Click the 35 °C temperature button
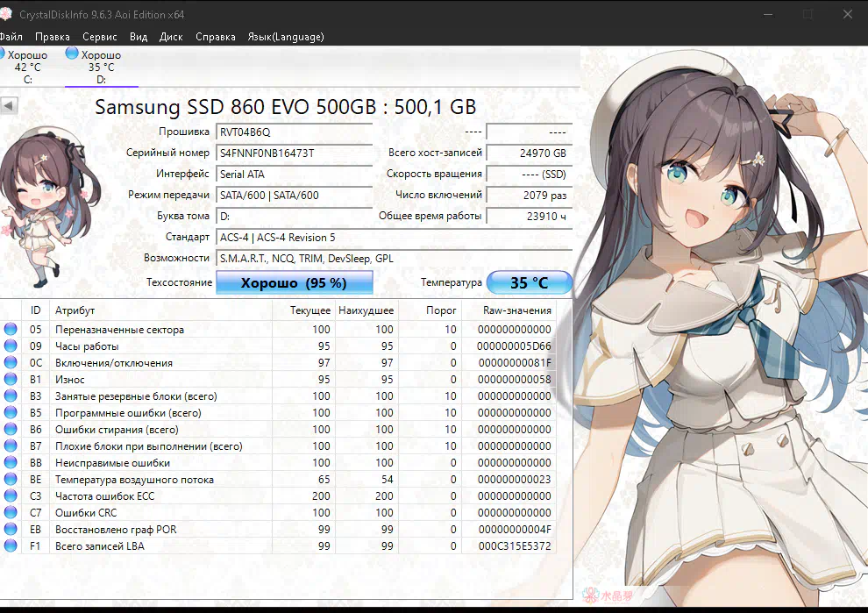868x613 pixels. tap(529, 282)
